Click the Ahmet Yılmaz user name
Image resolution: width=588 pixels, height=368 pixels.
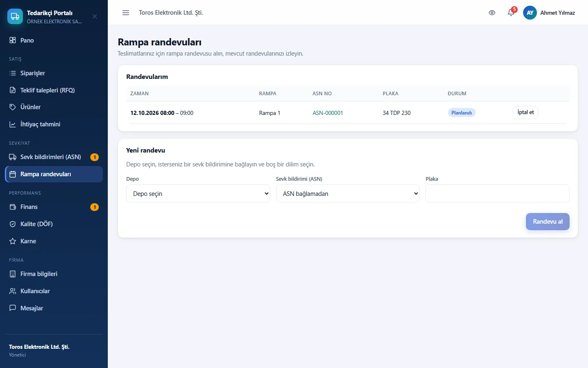[x=557, y=13]
